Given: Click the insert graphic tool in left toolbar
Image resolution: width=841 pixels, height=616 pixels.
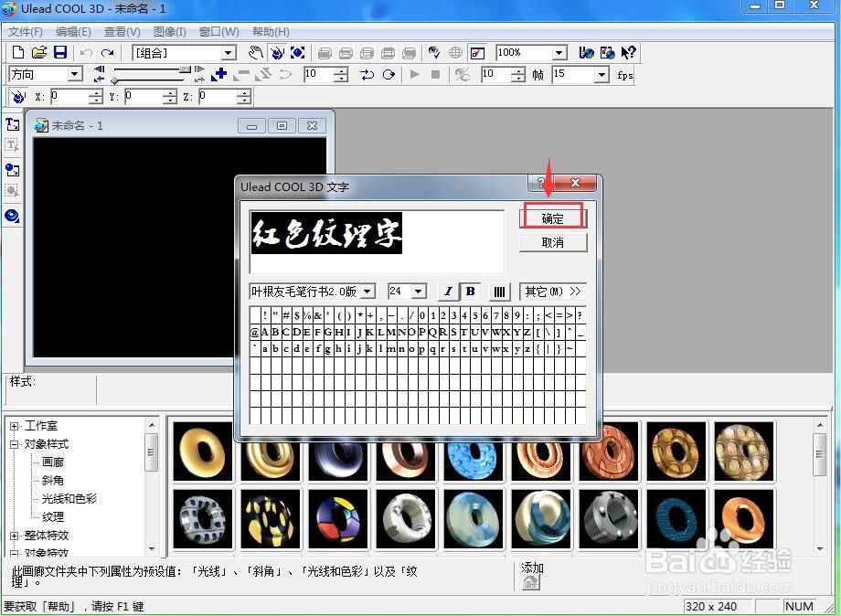Looking at the screenshot, I should click(12, 170).
